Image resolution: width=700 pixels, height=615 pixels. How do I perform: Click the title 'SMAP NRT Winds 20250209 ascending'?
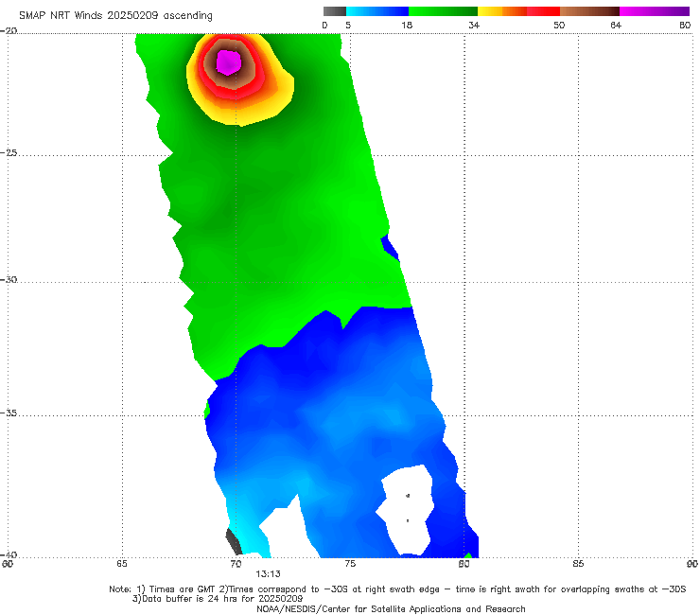pyautogui.click(x=115, y=16)
